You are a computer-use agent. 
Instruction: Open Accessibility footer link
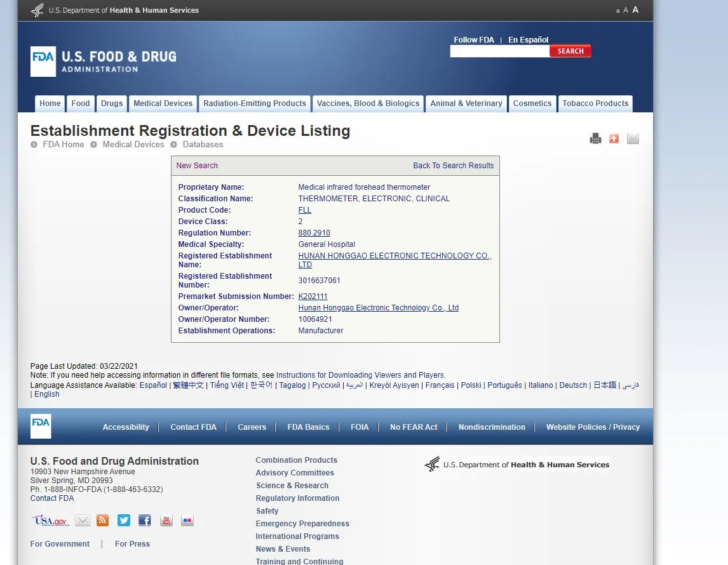point(126,427)
